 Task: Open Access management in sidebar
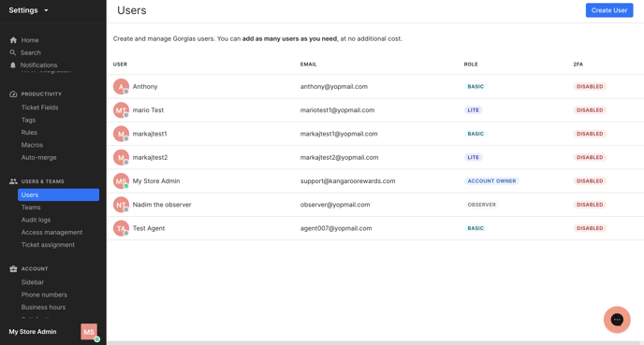pos(51,232)
